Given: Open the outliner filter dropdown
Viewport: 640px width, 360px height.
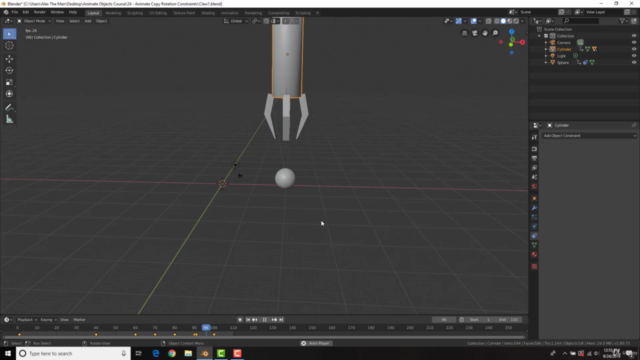Looking at the screenshot, I should pos(623,21).
